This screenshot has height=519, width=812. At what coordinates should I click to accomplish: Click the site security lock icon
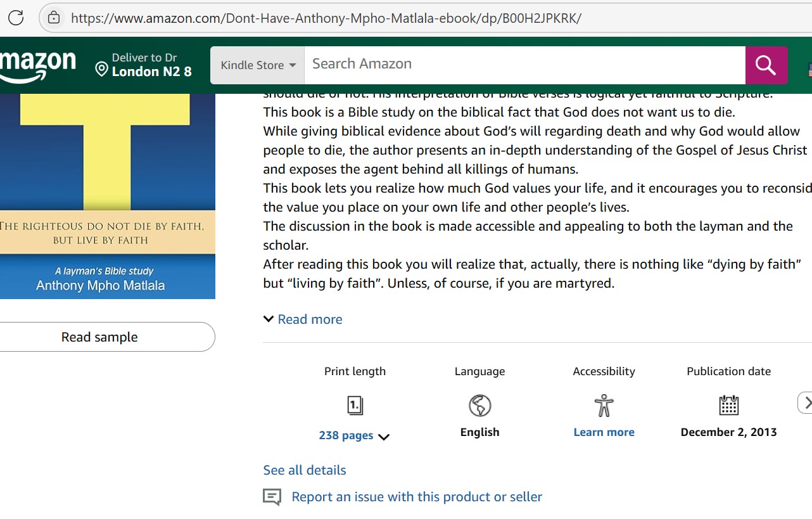tap(54, 18)
